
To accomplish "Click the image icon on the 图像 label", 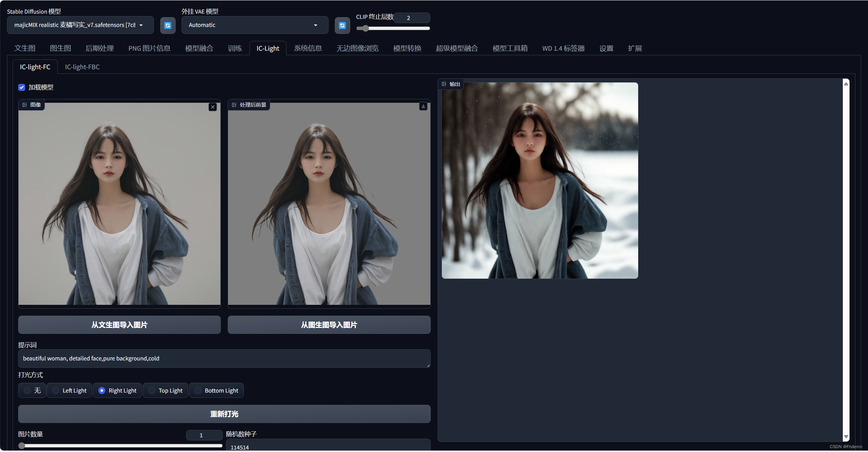I will click(24, 105).
